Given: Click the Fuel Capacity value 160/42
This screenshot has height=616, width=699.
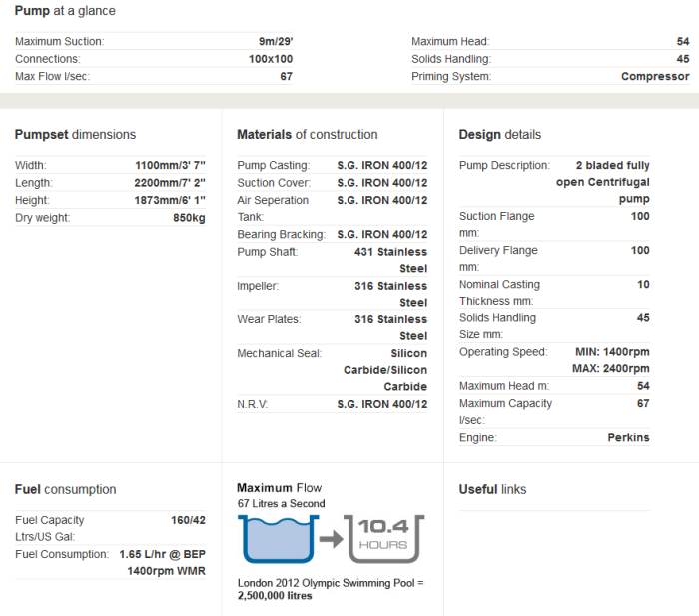Looking at the screenshot, I should (x=188, y=520).
